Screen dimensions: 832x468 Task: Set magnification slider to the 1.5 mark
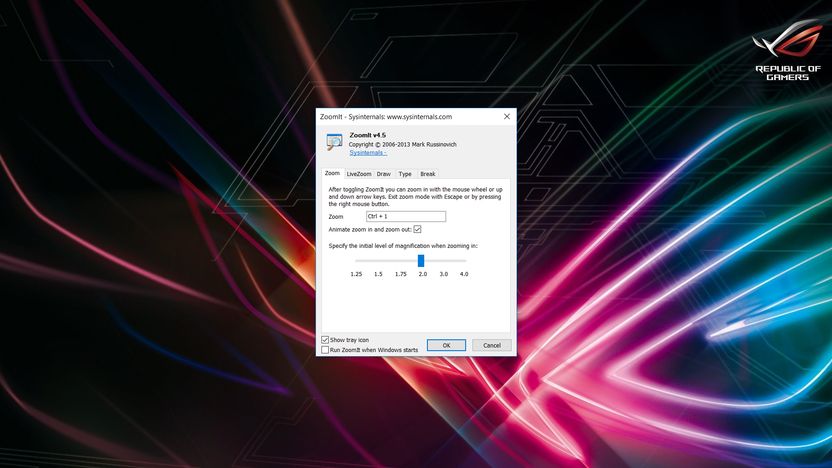[378, 261]
